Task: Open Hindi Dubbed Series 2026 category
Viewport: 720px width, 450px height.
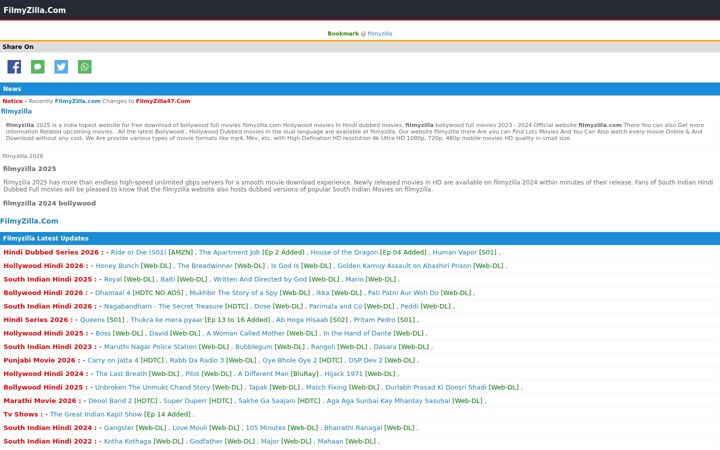Action: coord(51,252)
